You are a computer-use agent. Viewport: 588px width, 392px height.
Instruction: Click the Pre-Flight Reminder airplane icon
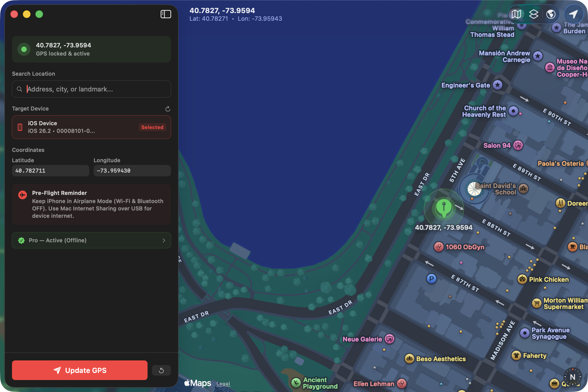click(22, 195)
